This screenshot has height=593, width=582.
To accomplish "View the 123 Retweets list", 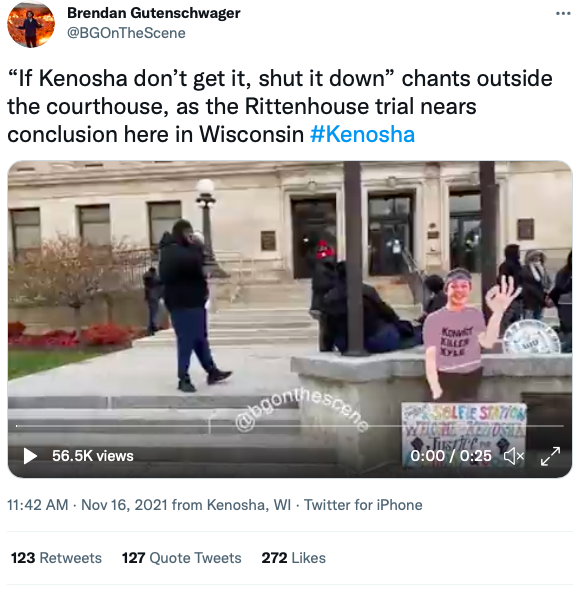I will 56,558.
